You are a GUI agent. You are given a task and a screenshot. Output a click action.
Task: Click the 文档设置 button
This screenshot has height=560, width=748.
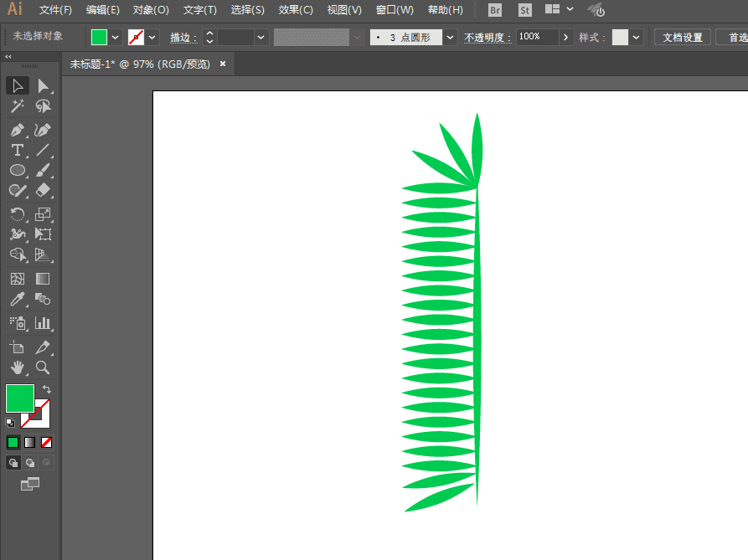tap(682, 38)
